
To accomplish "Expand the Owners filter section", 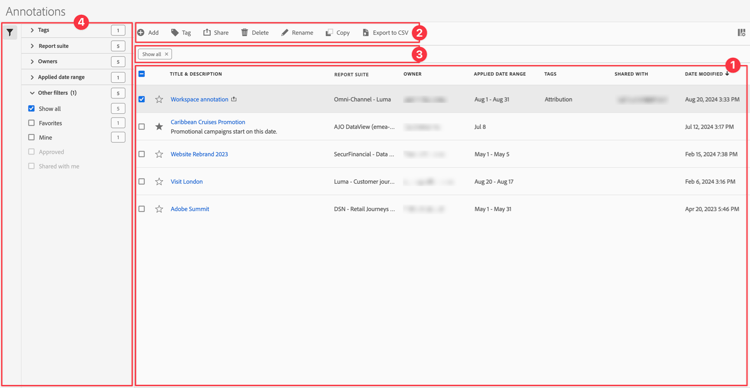I will [x=32, y=61].
